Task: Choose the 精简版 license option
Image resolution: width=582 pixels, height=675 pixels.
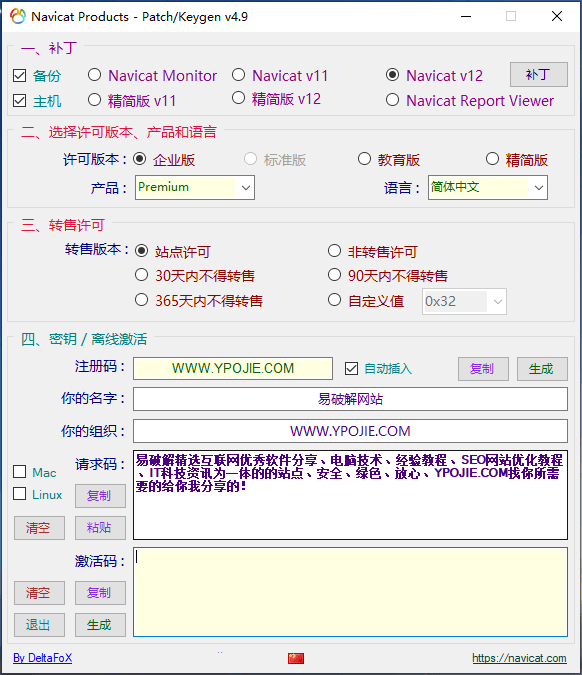Action: (x=492, y=159)
